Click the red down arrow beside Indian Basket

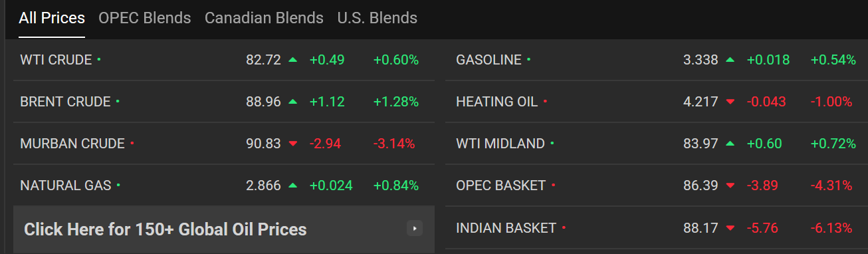click(x=730, y=228)
